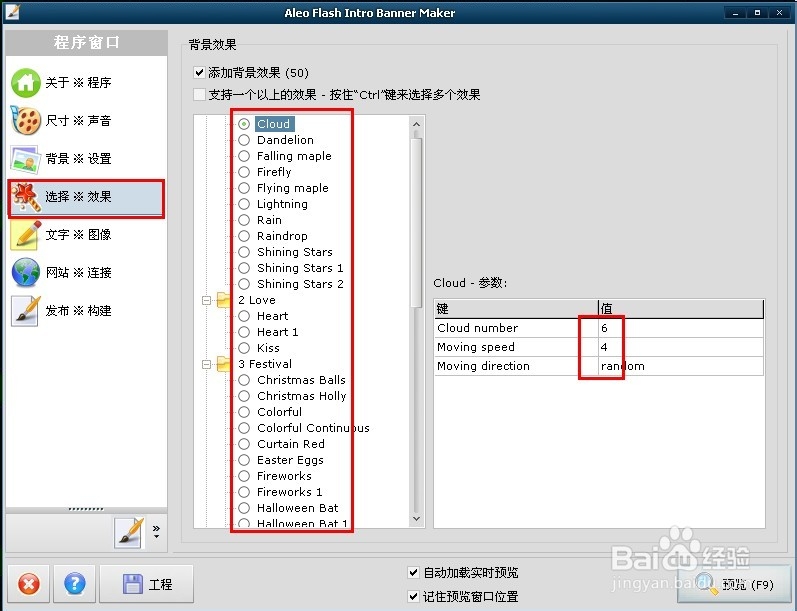Open 背景 ※ 设置 page
The image size is (797, 611).
click(78, 159)
